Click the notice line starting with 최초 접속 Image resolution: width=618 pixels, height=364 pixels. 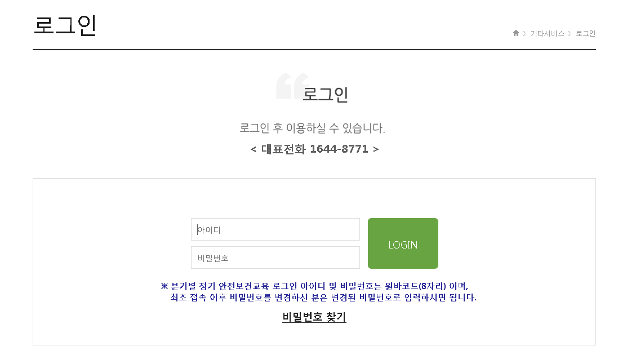tap(323, 298)
